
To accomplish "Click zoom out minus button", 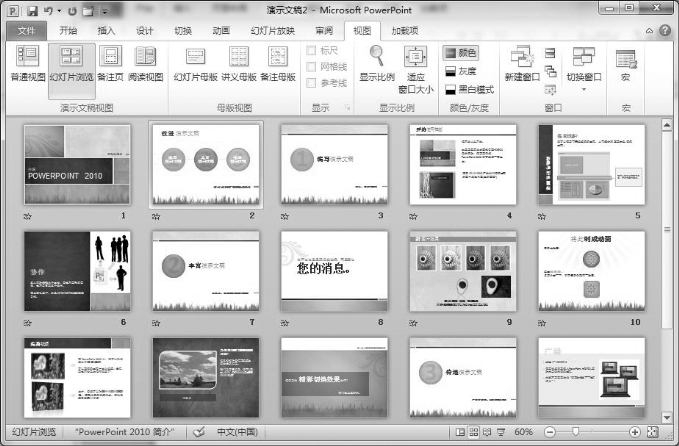I will click(550, 432).
